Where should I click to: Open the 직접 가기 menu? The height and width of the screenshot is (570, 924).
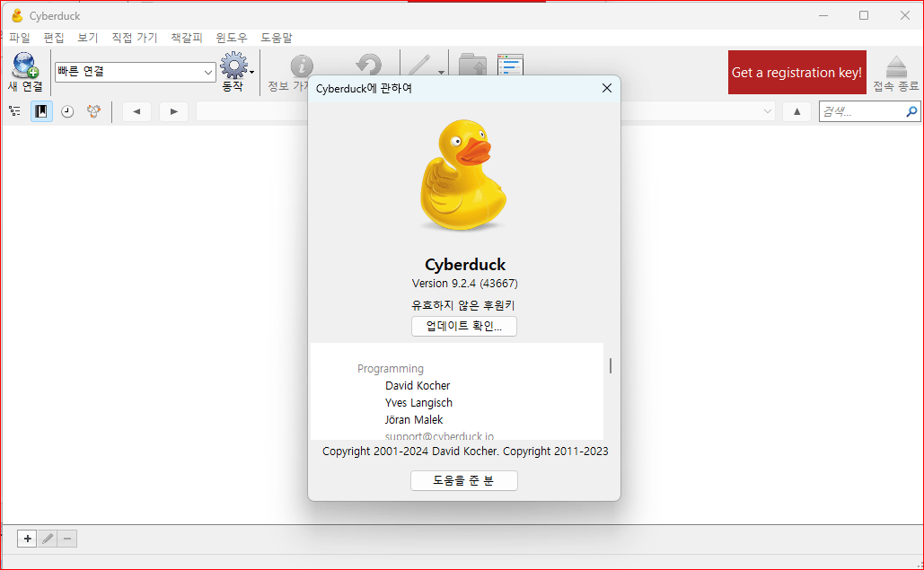pyautogui.click(x=135, y=38)
